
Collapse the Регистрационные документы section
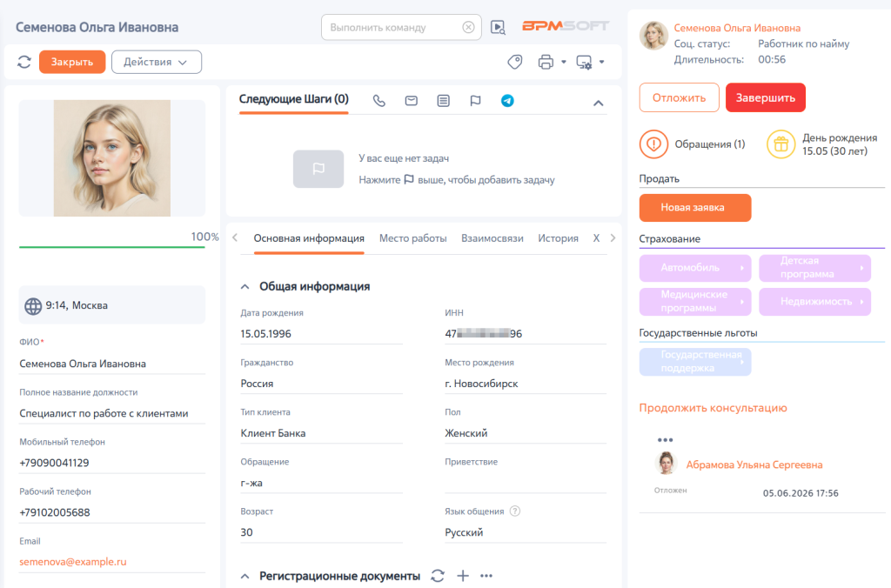click(245, 576)
